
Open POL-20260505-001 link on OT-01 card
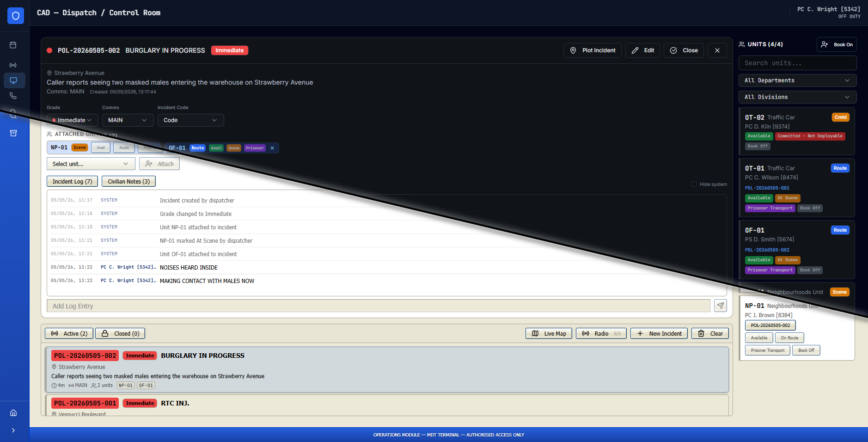pyautogui.click(x=767, y=188)
